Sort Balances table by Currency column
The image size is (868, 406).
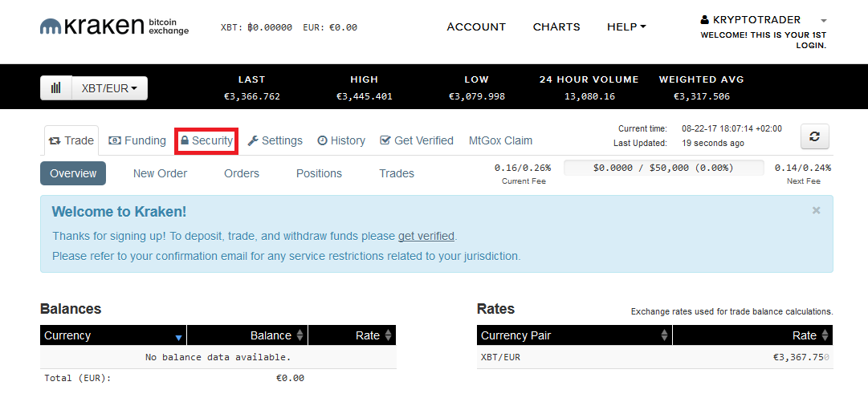pos(113,335)
